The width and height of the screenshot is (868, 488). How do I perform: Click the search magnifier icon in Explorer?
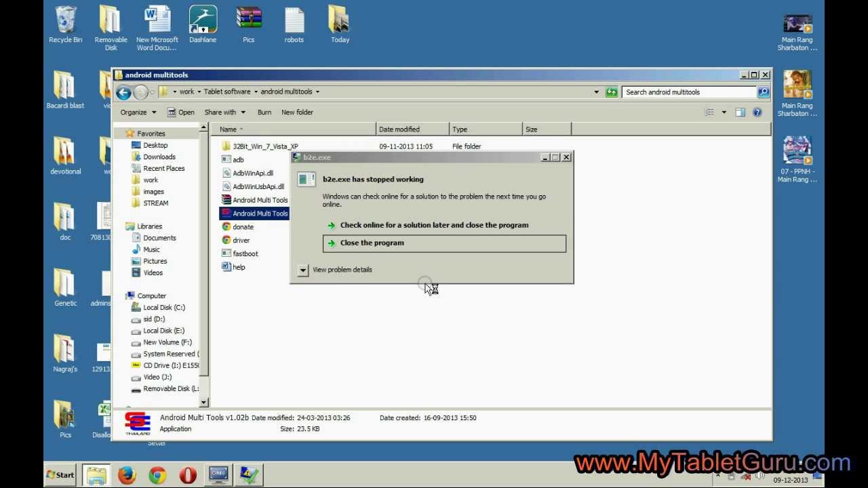pos(764,92)
